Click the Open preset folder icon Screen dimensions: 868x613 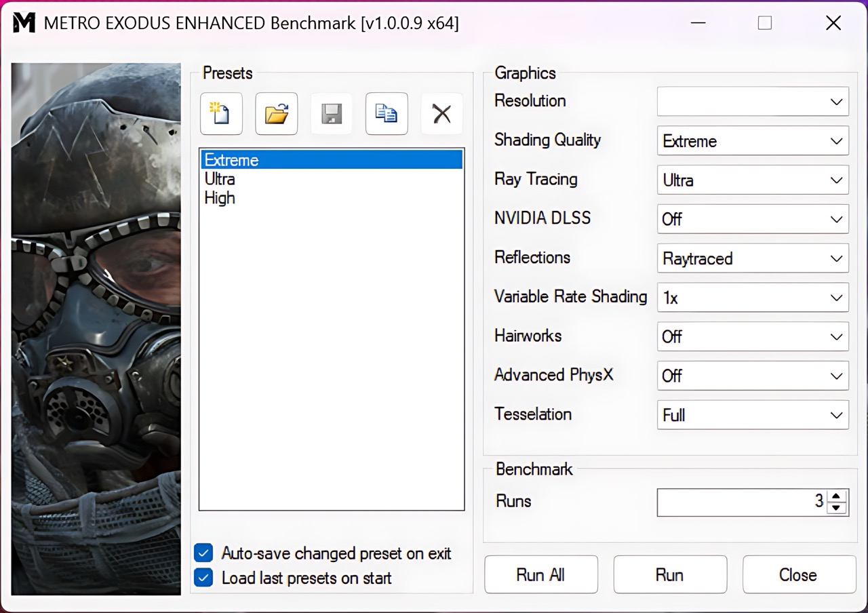277,114
